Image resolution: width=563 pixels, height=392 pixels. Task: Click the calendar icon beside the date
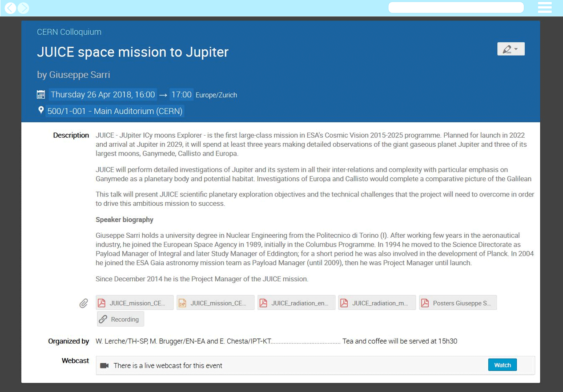click(41, 95)
